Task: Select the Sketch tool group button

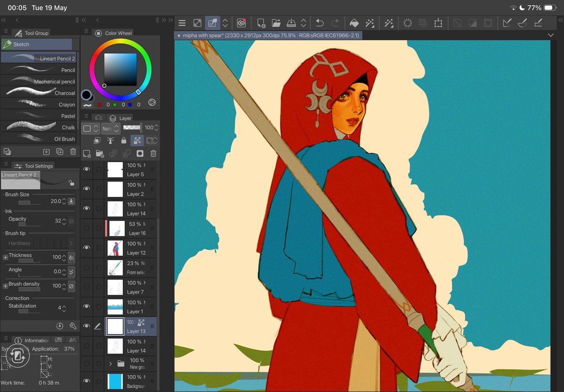Action: pyautogui.click(x=37, y=44)
